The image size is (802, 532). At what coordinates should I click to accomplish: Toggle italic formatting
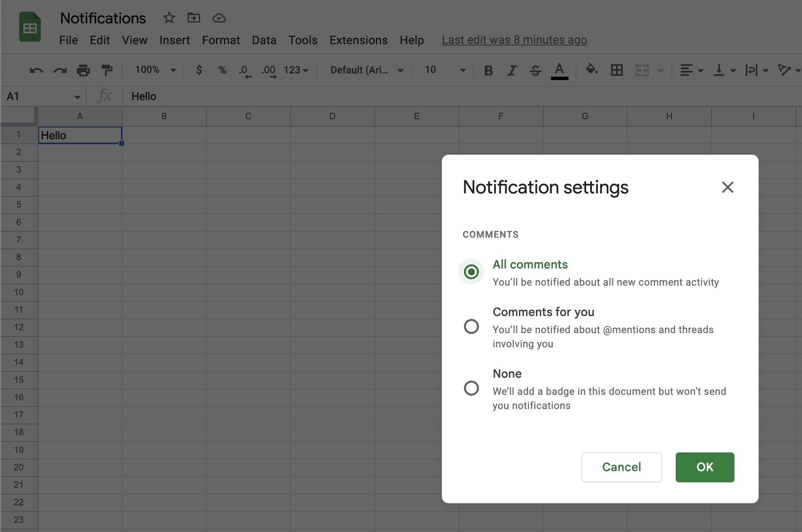click(512, 70)
